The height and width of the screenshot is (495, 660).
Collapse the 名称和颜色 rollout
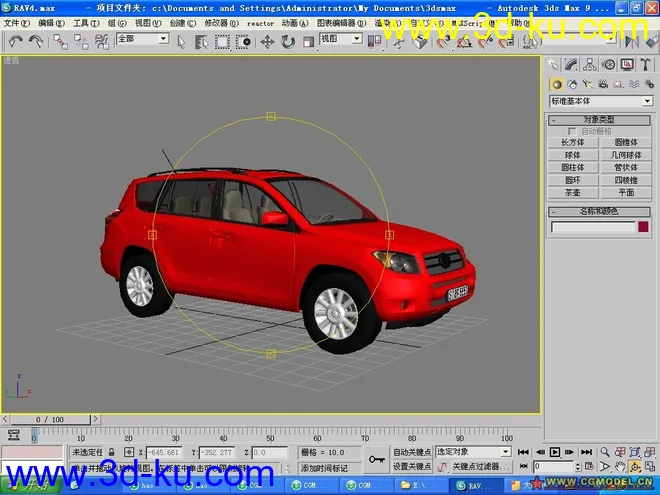coord(599,211)
